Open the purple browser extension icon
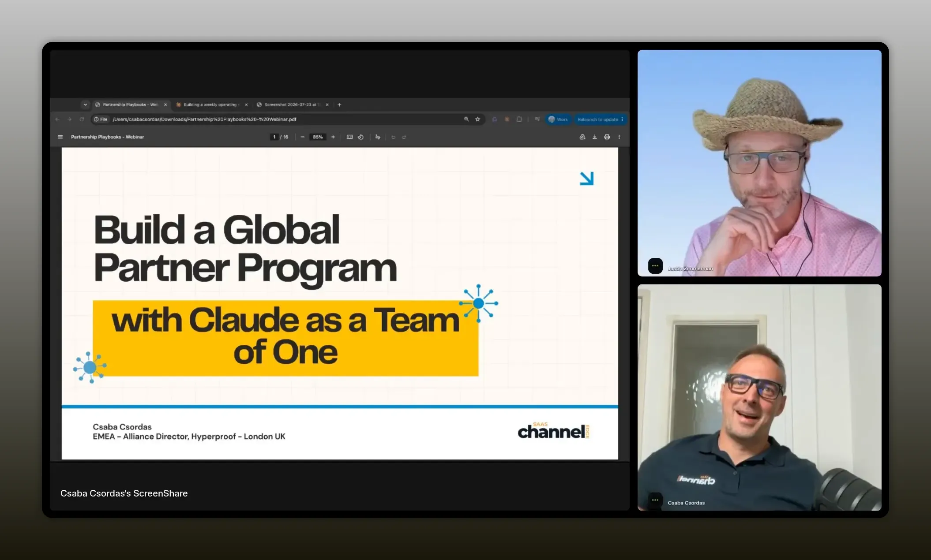The image size is (931, 560). 495,119
